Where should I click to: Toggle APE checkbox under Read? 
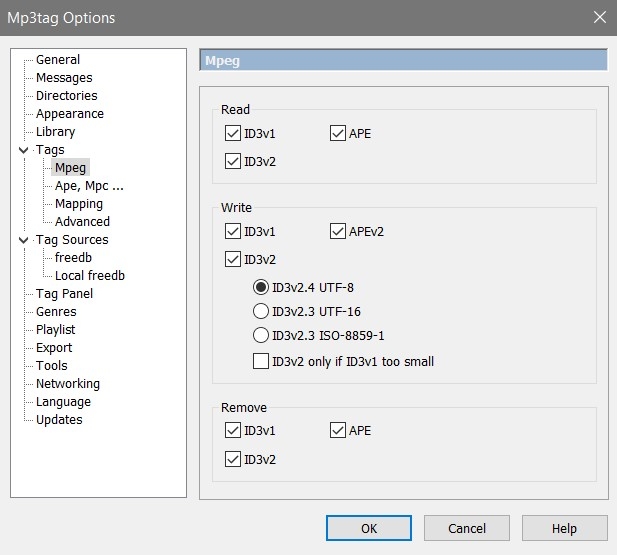338,133
